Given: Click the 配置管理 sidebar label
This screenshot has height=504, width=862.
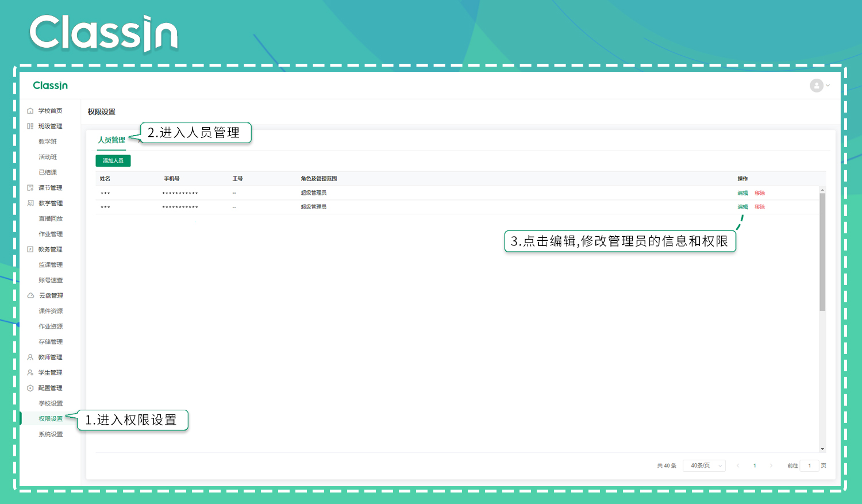Looking at the screenshot, I should 51,388.
